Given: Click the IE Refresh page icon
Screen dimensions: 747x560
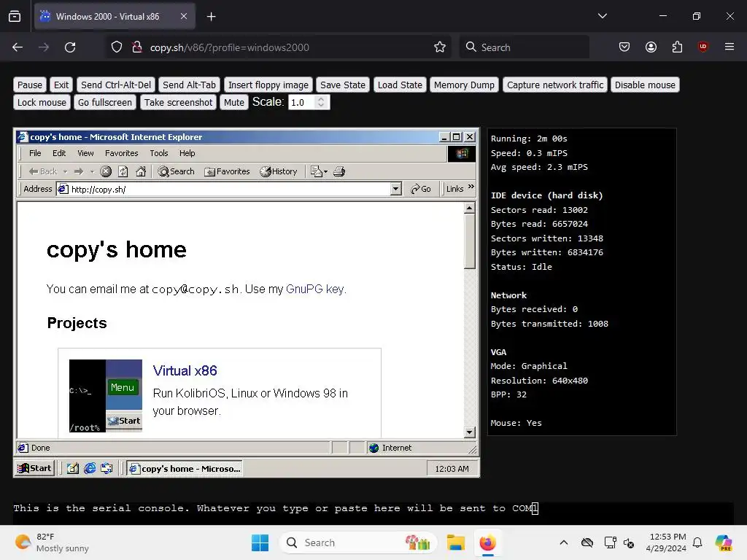Looking at the screenshot, I should [123, 171].
